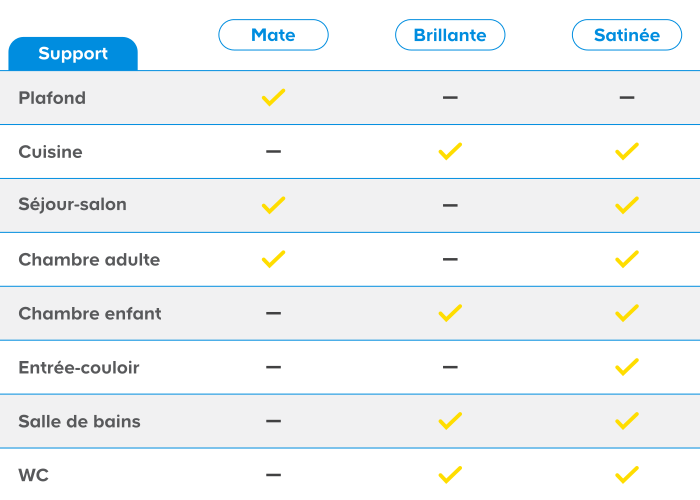Click the Satinée checkmark for Entrée-couloir
Screen dimensions: 700x500
pyautogui.click(x=627, y=367)
